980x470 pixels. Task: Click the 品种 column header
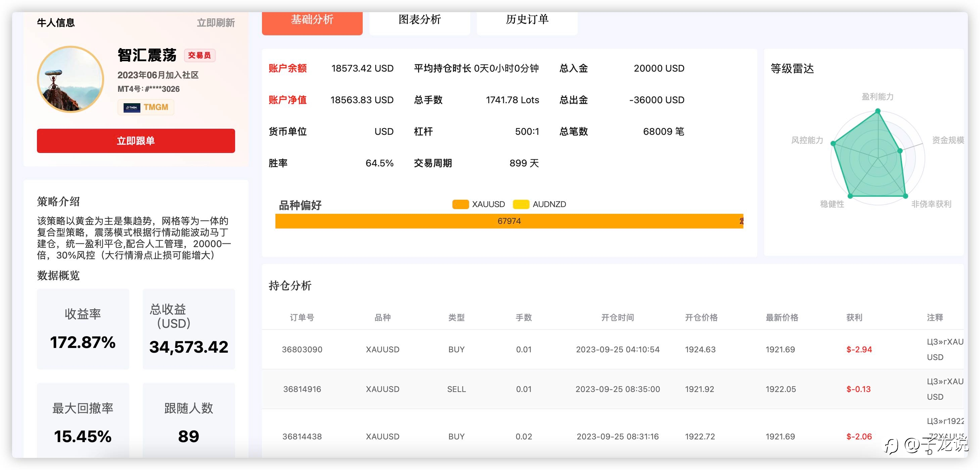[382, 317]
